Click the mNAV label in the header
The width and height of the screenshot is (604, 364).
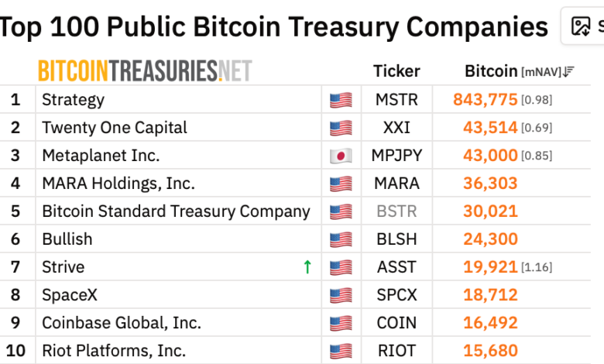point(541,72)
